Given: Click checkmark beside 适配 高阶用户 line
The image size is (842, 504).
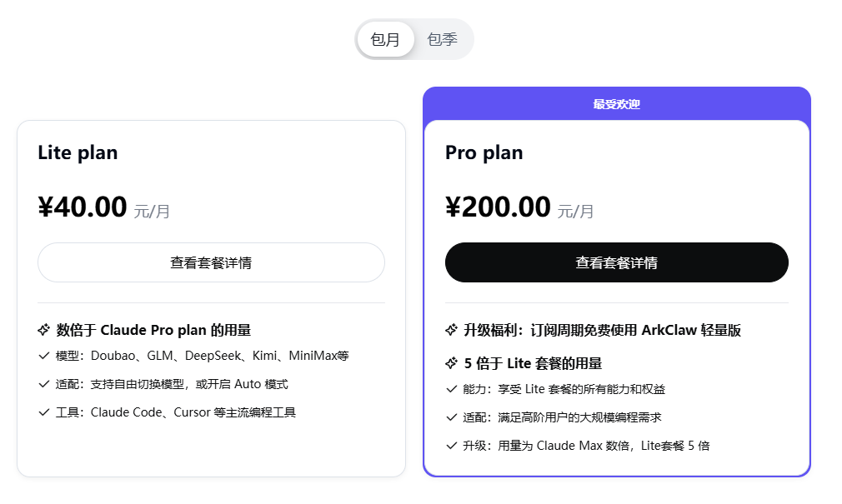Looking at the screenshot, I should click(451, 417).
